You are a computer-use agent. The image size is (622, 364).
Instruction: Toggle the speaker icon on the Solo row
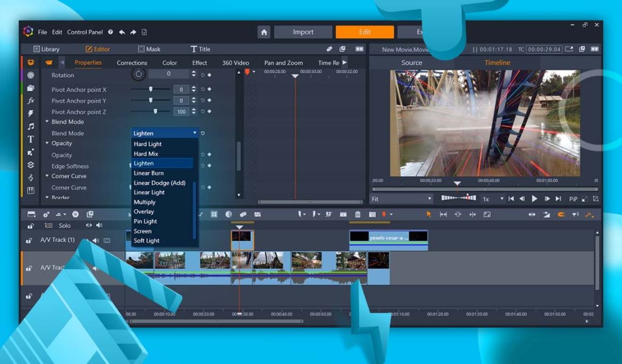pos(99,225)
